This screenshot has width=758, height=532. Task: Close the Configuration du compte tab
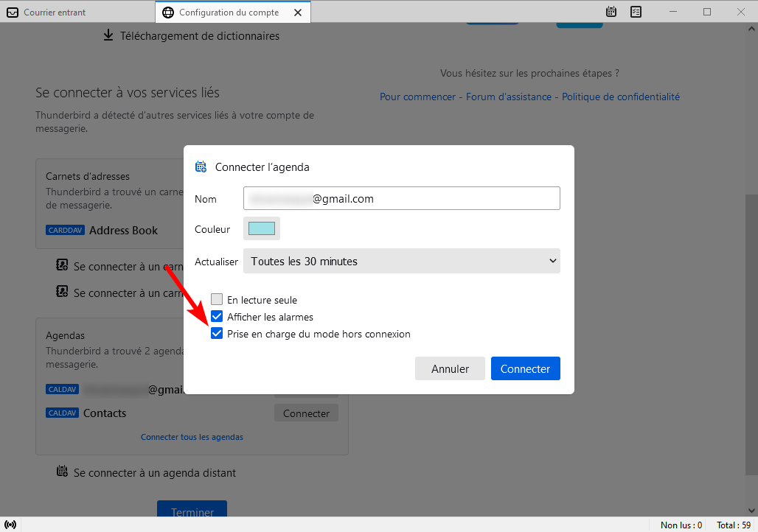coord(297,13)
